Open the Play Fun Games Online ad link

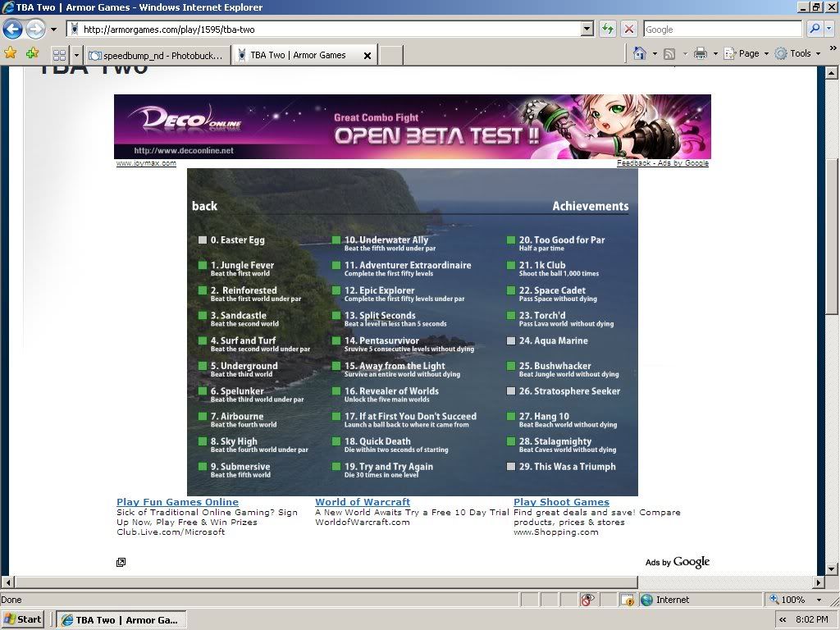click(177, 502)
